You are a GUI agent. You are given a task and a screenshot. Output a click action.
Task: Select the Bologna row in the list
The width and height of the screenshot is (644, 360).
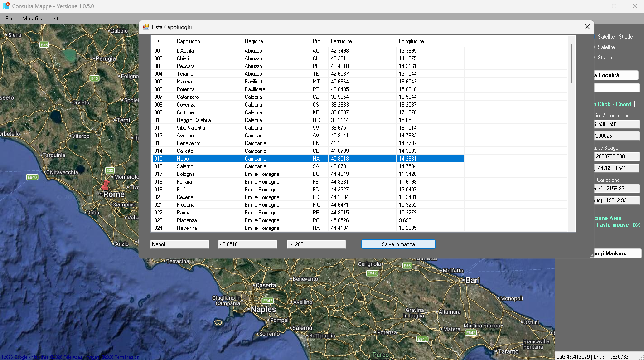click(x=308, y=174)
